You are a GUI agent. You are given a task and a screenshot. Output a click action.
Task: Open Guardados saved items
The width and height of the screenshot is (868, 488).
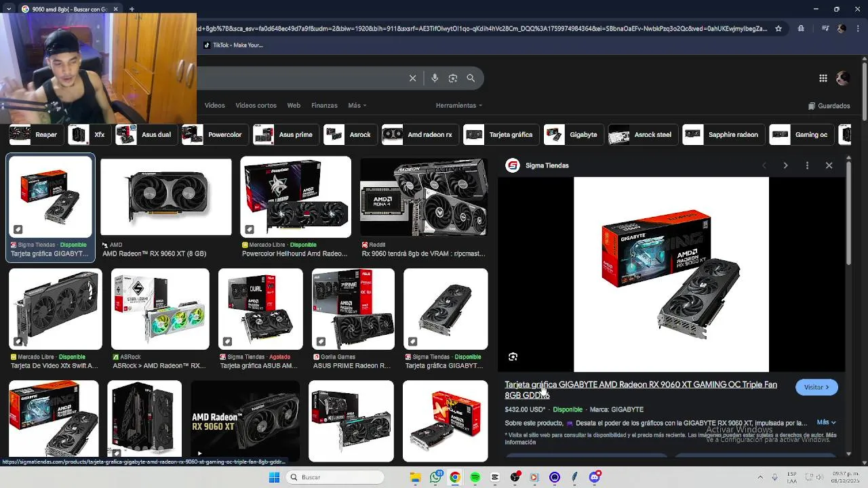[829, 106]
